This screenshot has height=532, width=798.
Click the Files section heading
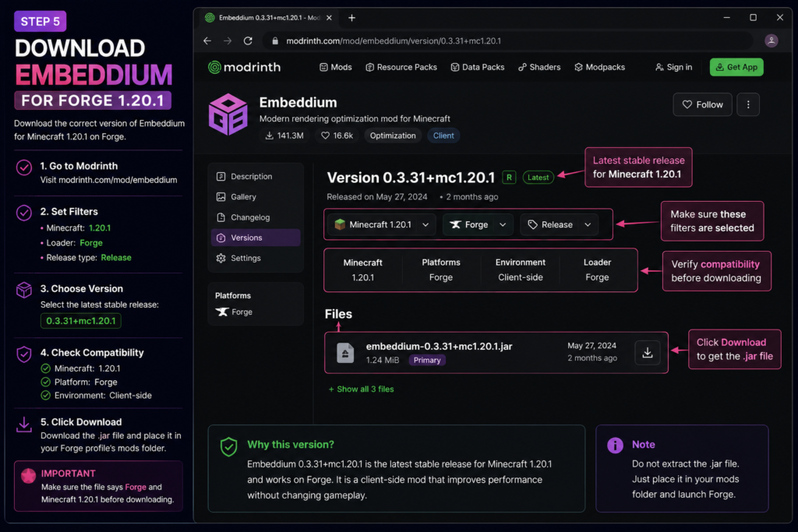pyautogui.click(x=338, y=314)
